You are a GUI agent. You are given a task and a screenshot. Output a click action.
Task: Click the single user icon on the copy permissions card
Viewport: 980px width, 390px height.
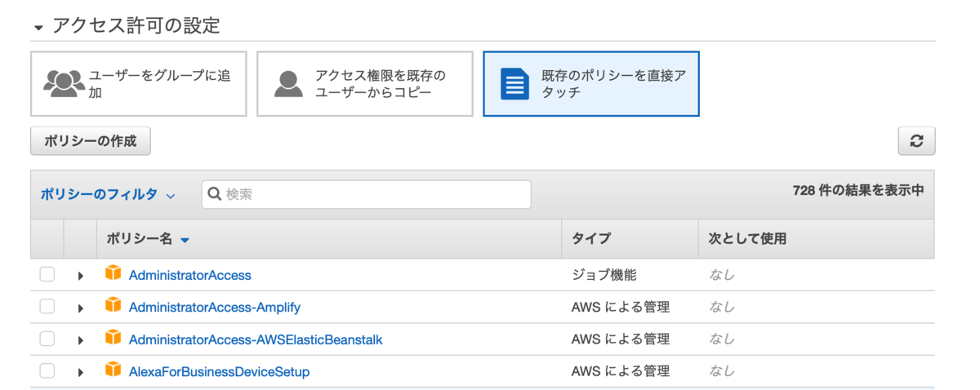pos(287,84)
